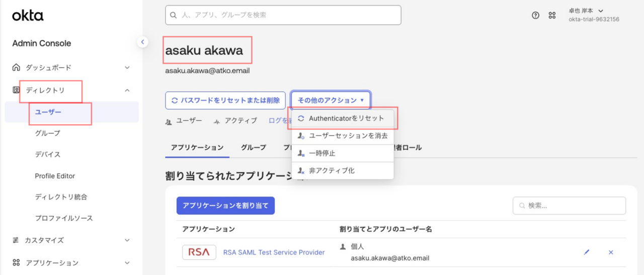Open the その他のアクション dropdown

[331, 100]
